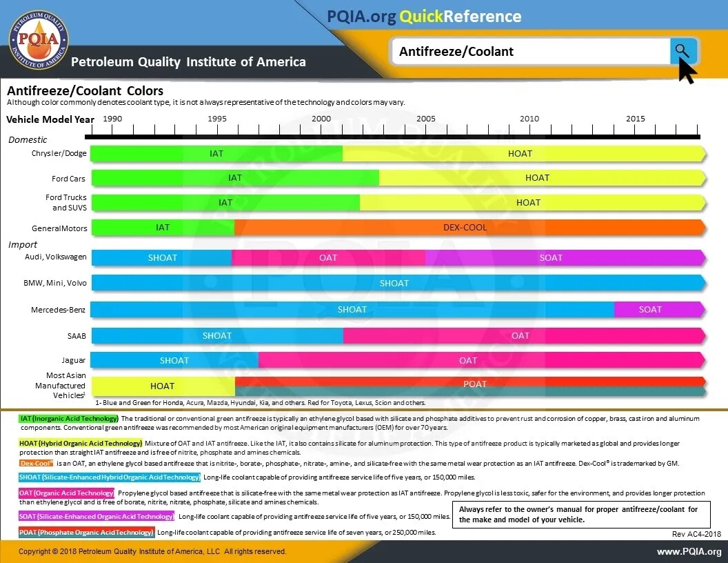Select the blue SHOAT bar for SAAB
Screen dimensions: 728x563
(217, 336)
